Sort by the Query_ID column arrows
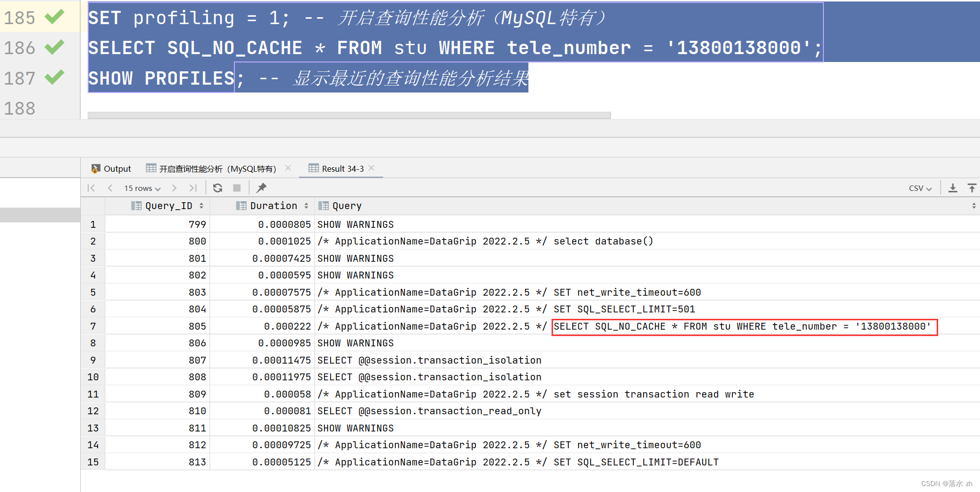The height and width of the screenshot is (492, 980). pos(201,206)
